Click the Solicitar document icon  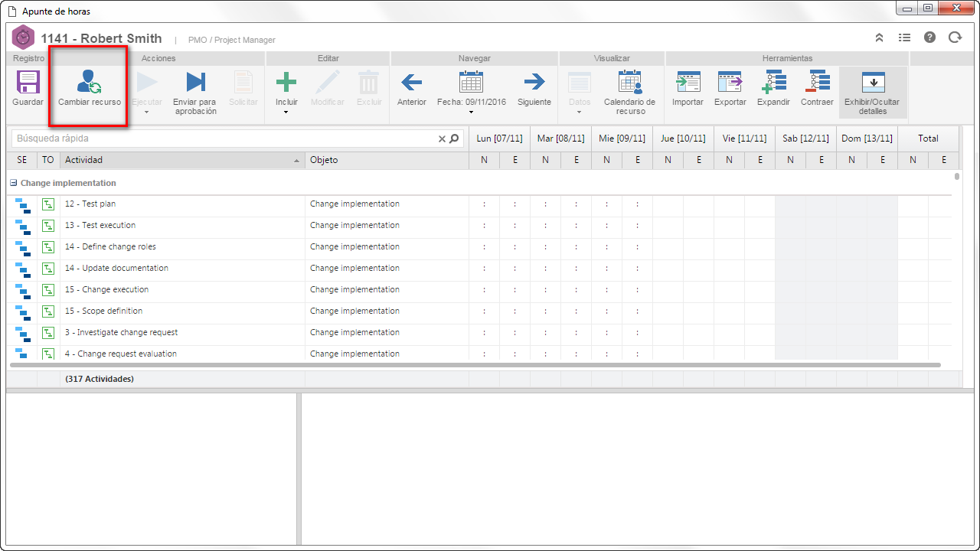(243, 82)
